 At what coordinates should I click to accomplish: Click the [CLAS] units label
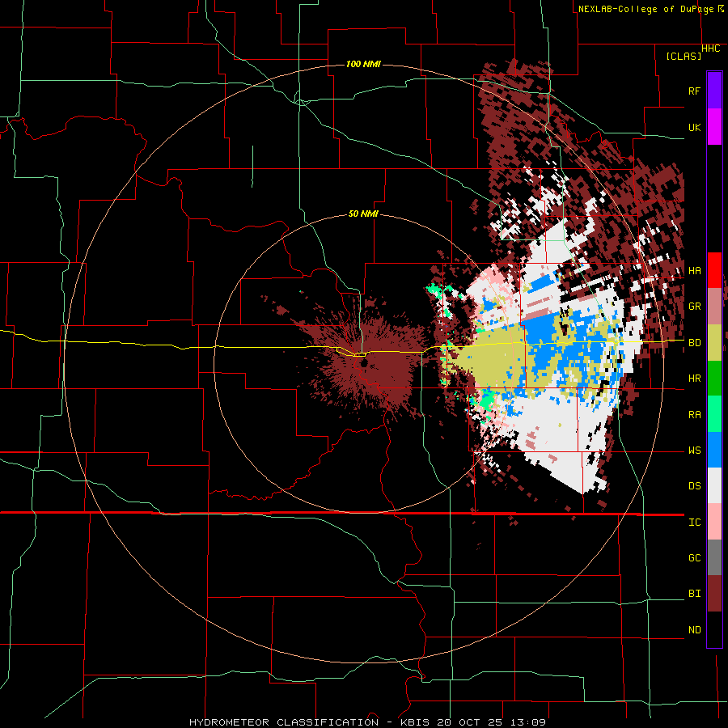(684, 56)
